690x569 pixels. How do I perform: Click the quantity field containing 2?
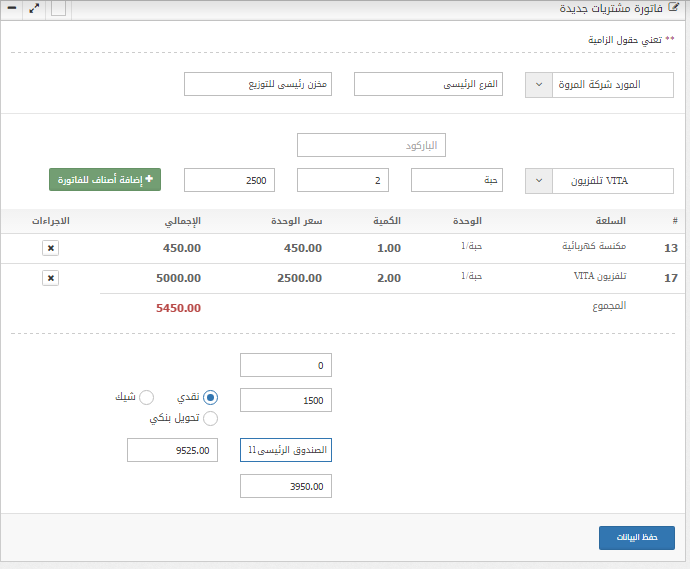pos(343,181)
